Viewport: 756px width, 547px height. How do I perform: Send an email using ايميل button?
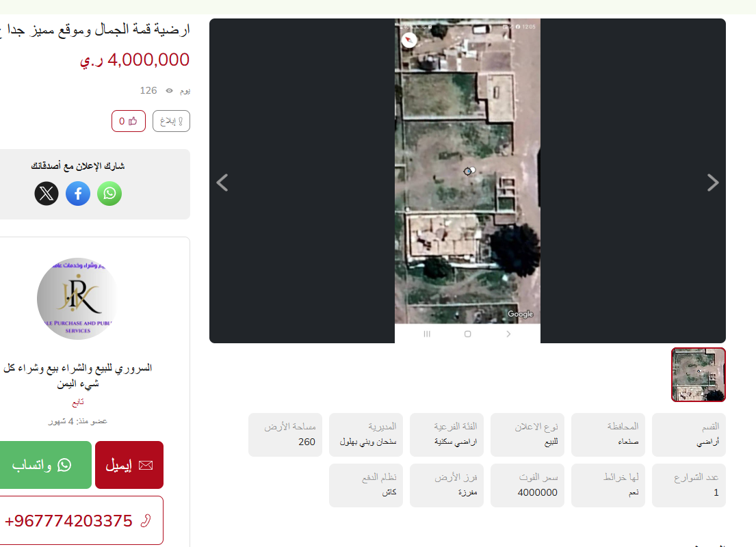pyautogui.click(x=129, y=465)
